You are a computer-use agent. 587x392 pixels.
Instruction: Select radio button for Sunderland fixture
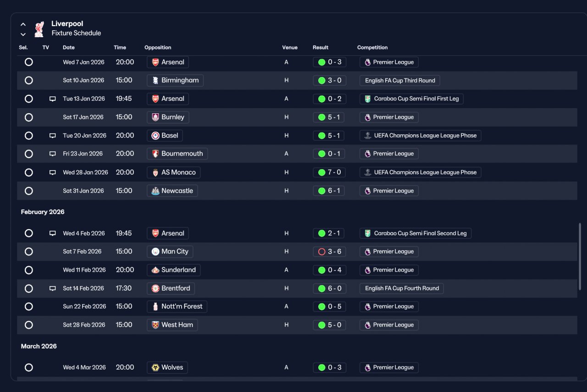[29, 270]
